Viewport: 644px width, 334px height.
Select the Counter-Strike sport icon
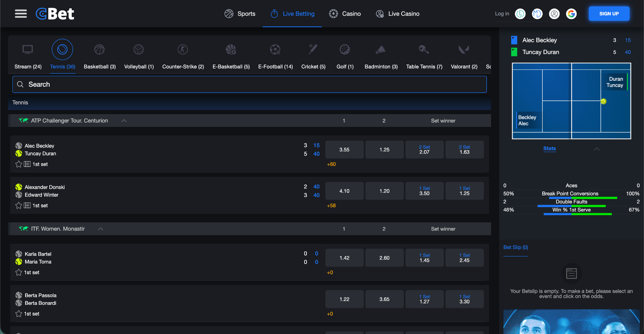pyautogui.click(x=183, y=49)
